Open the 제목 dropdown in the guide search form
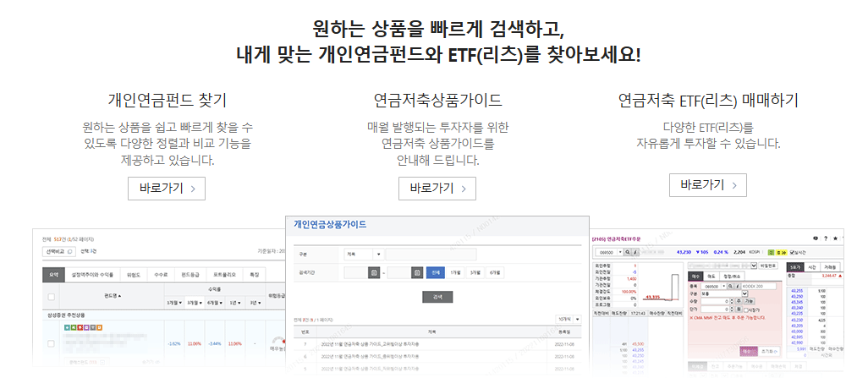 [365, 254]
